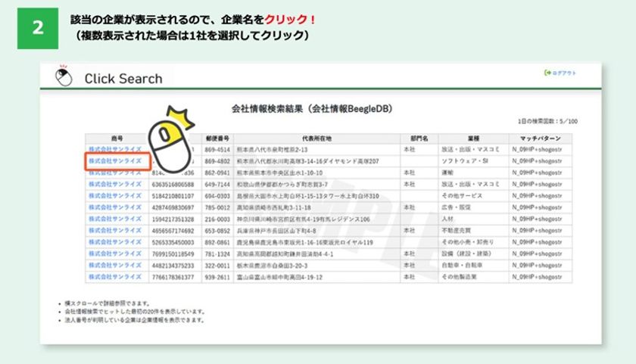Click the 郵便番号 column header

[x=217, y=138]
